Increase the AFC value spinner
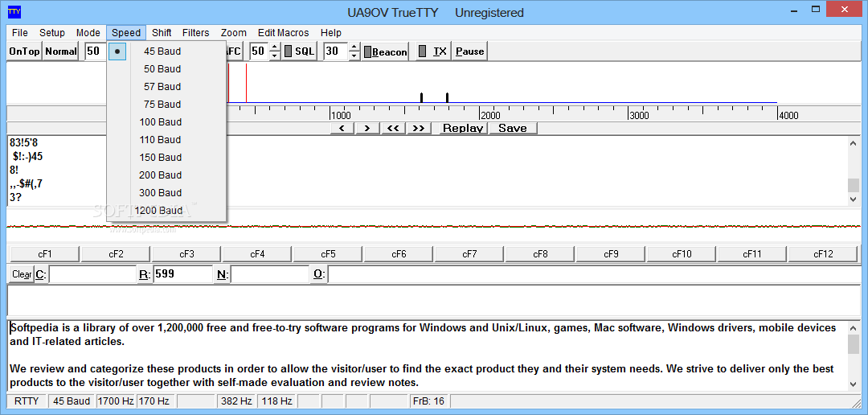Image resolution: width=868 pixels, height=415 pixels. (275, 47)
